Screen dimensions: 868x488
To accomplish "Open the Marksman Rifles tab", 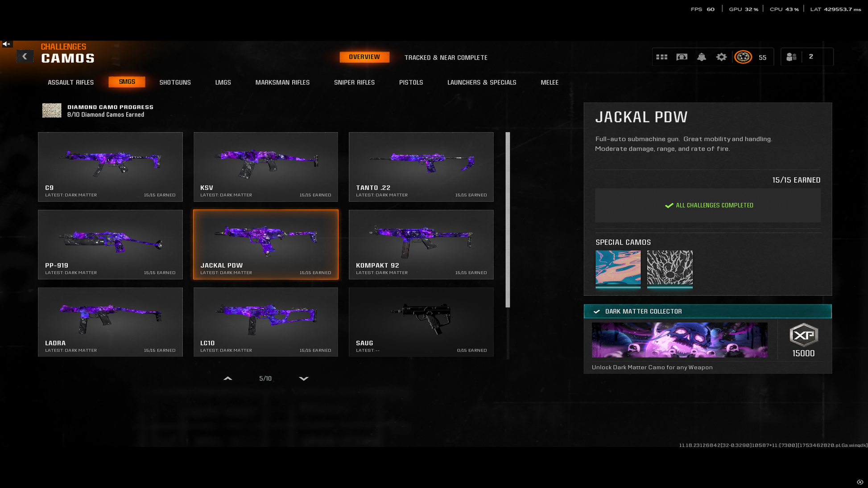I will click(x=282, y=82).
